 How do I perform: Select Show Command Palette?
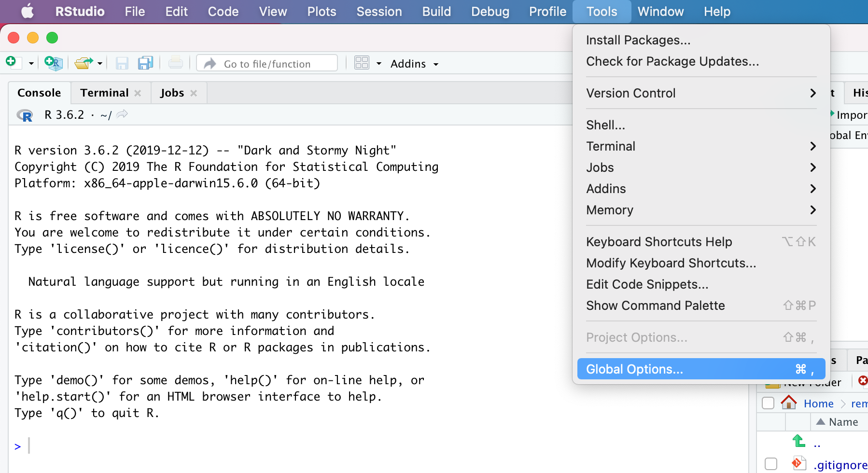(x=701, y=306)
